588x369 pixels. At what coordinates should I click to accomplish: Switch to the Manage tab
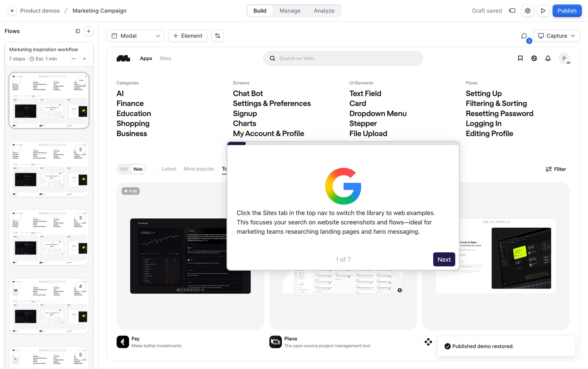pos(290,11)
